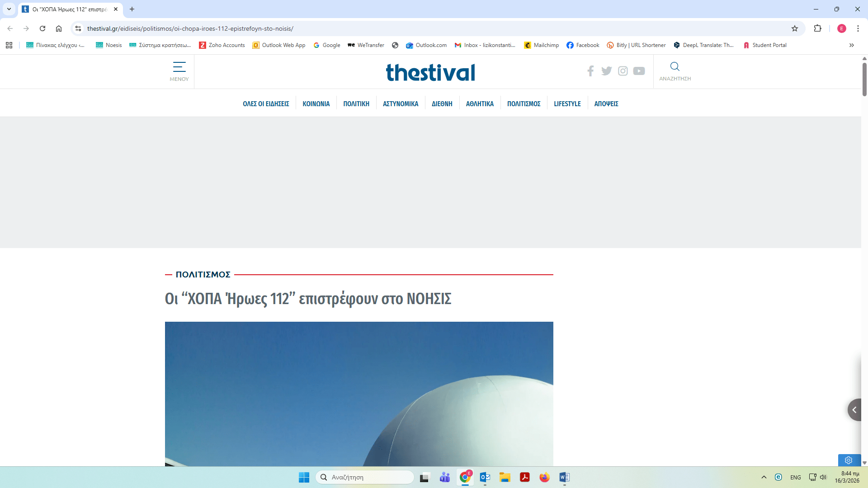Show more bookmarks chevron
Image resolution: width=868 pixels, height=488 pixels.
click(851, 45)
